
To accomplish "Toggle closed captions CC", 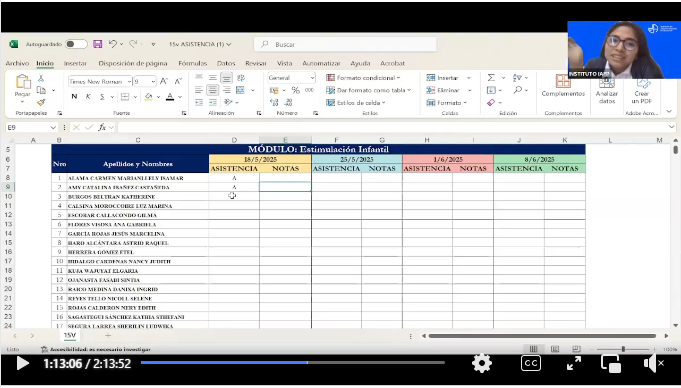I will click(531, 363).
